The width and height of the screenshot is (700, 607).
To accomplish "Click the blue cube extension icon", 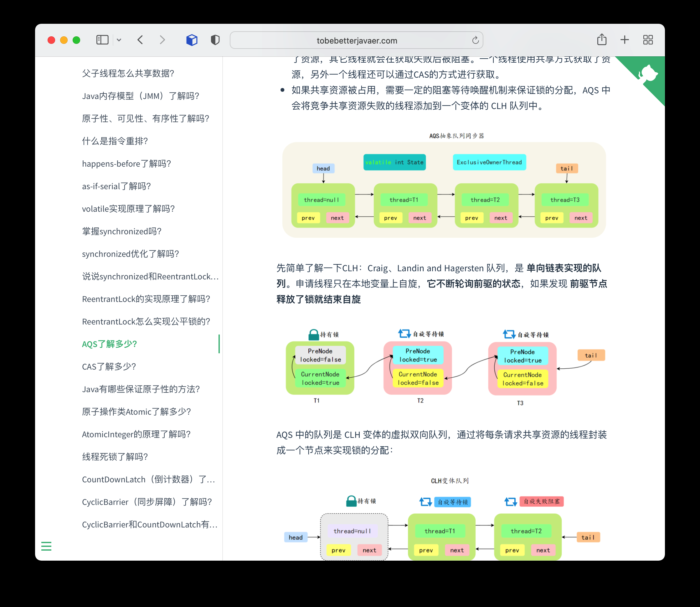I will pos(192,40).
